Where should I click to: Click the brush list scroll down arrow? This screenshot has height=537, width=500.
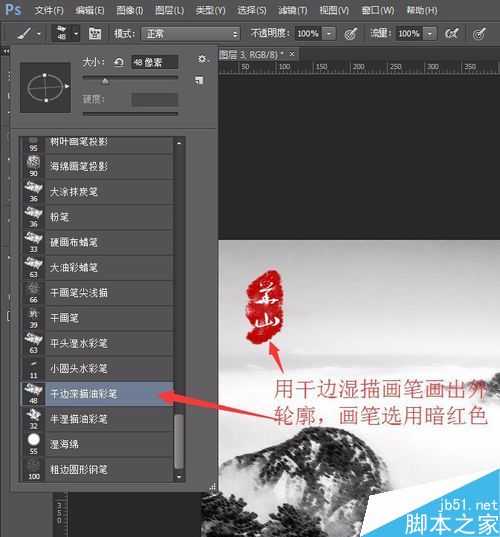click(x=179, y=476)
